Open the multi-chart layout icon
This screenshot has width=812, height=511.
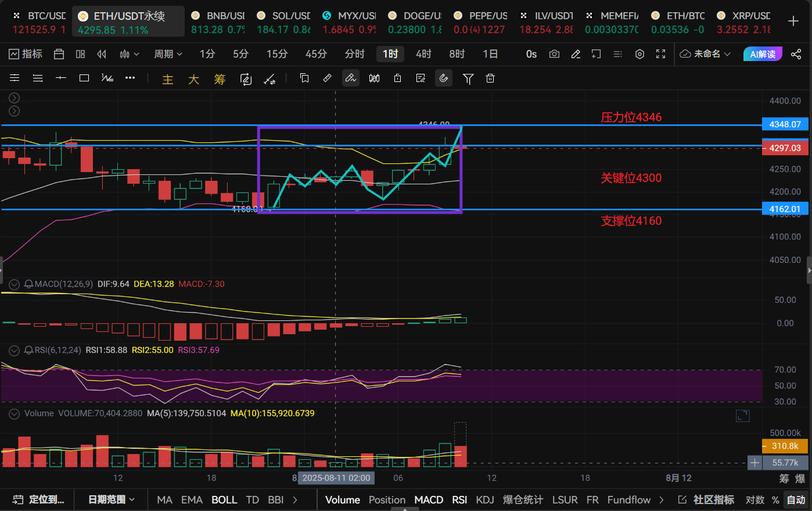[x=80, y=54]
